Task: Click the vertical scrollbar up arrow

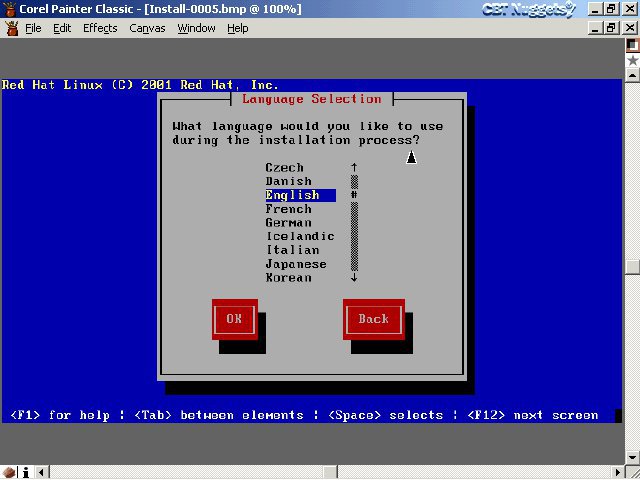Action: click(633, 75)
